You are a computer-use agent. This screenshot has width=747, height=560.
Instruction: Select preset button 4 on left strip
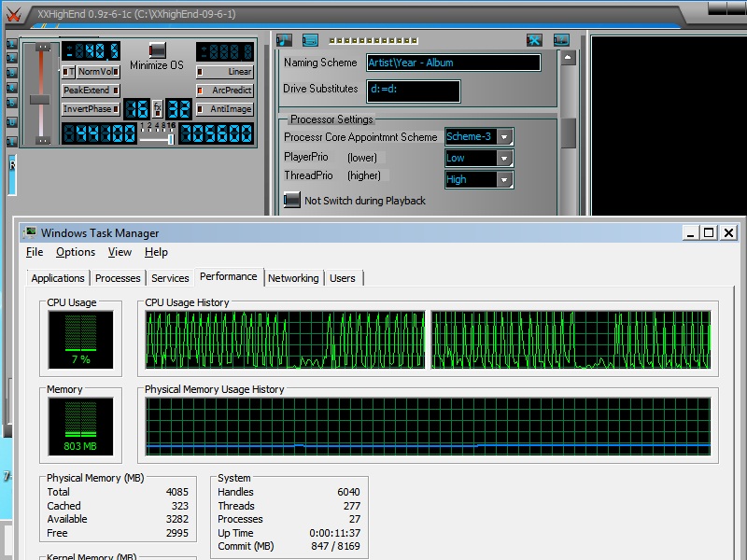point(11,88)
